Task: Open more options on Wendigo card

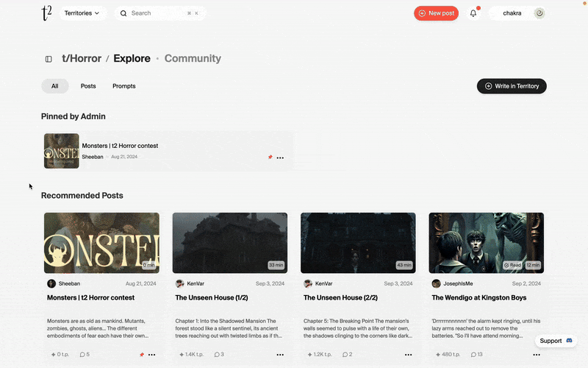Action: 537,355
